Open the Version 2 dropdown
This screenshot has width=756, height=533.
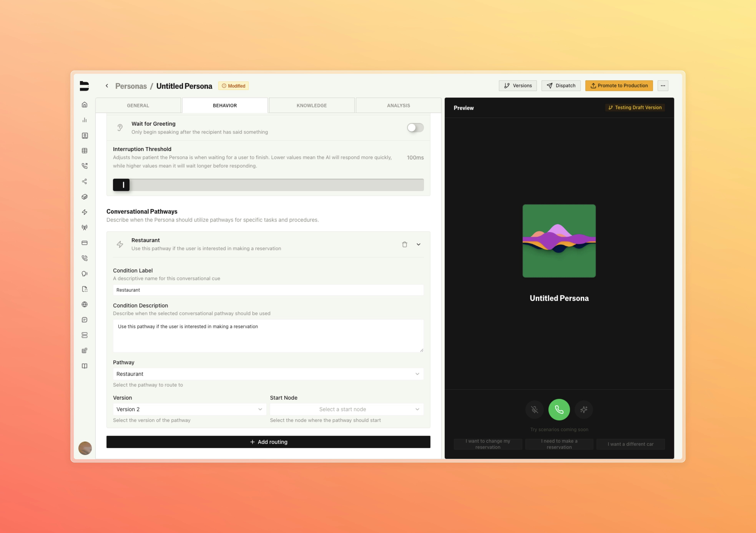pos(189,409)
